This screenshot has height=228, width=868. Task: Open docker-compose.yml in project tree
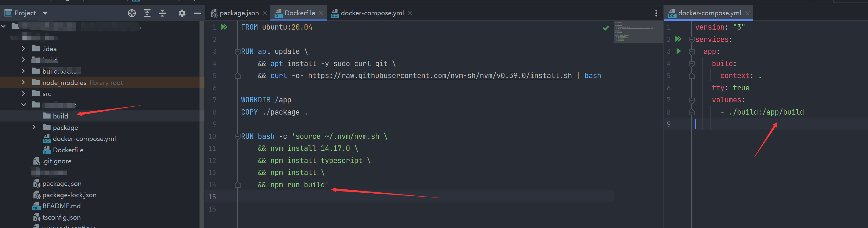tap(84, 139)
